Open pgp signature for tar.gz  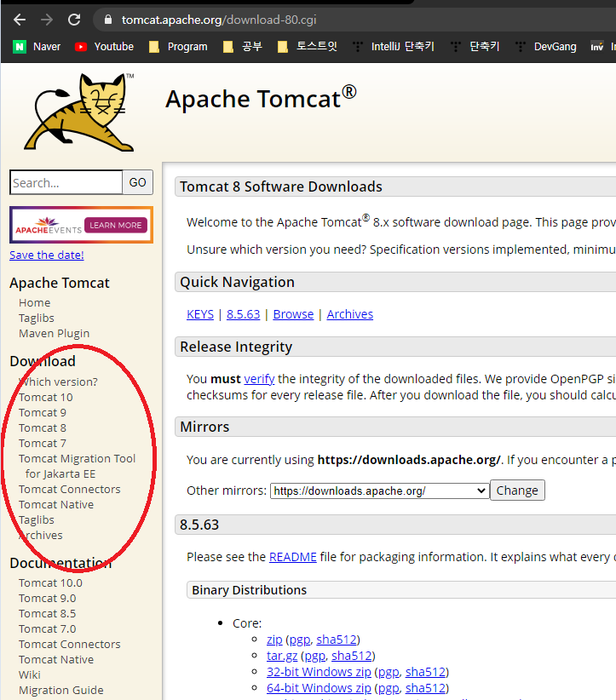[x=315, y=657]
